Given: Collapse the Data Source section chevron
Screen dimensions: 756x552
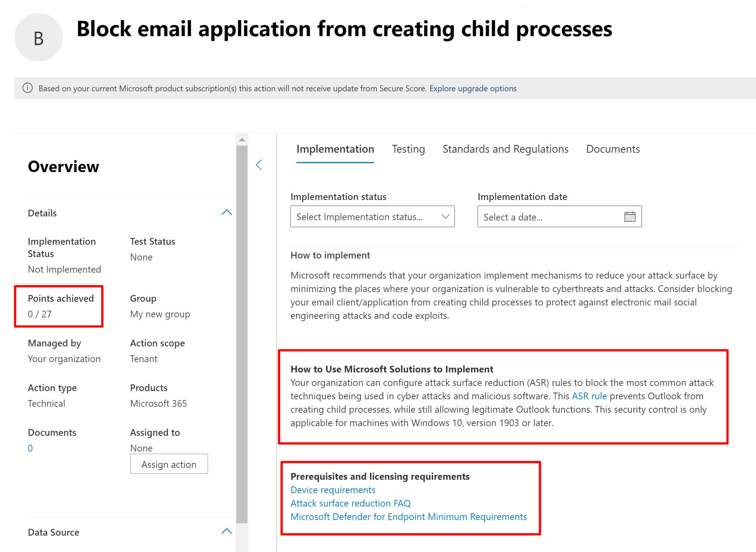Looking at the screenshot, I should (226, 532).
